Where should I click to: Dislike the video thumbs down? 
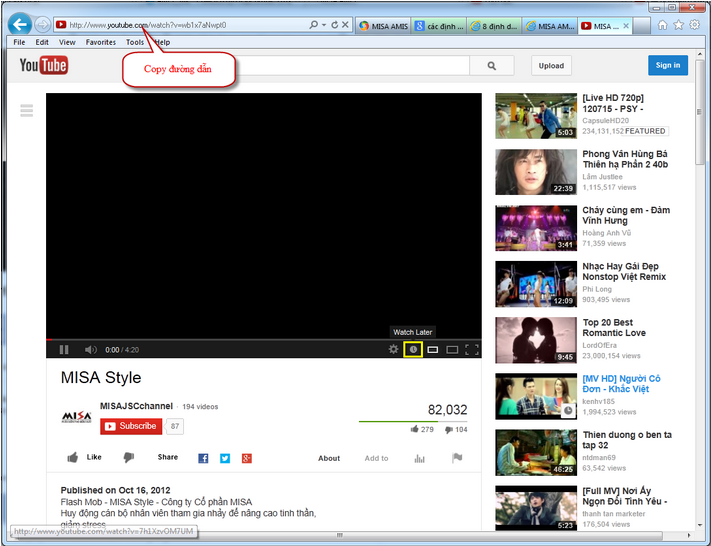click(129, 457)
